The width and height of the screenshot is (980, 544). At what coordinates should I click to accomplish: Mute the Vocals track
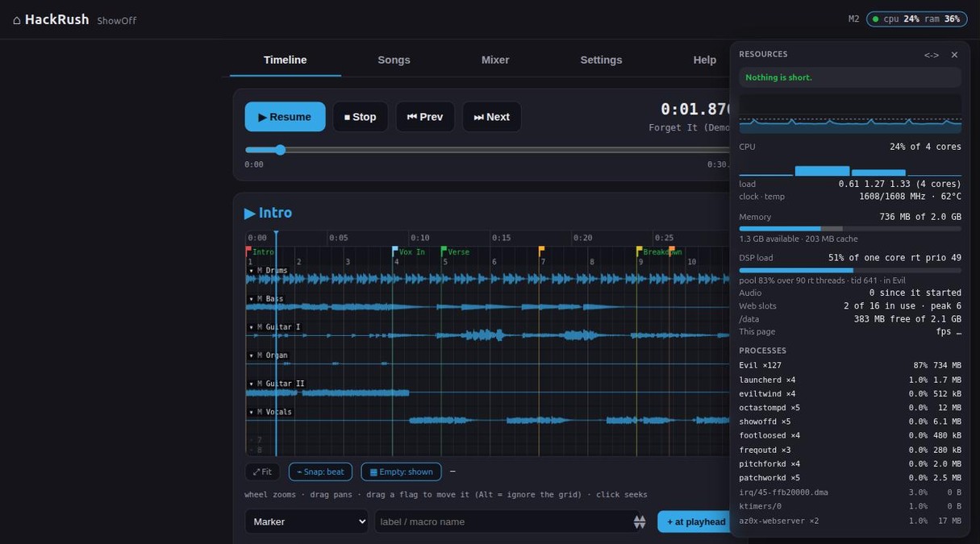(x=260, y=412)
